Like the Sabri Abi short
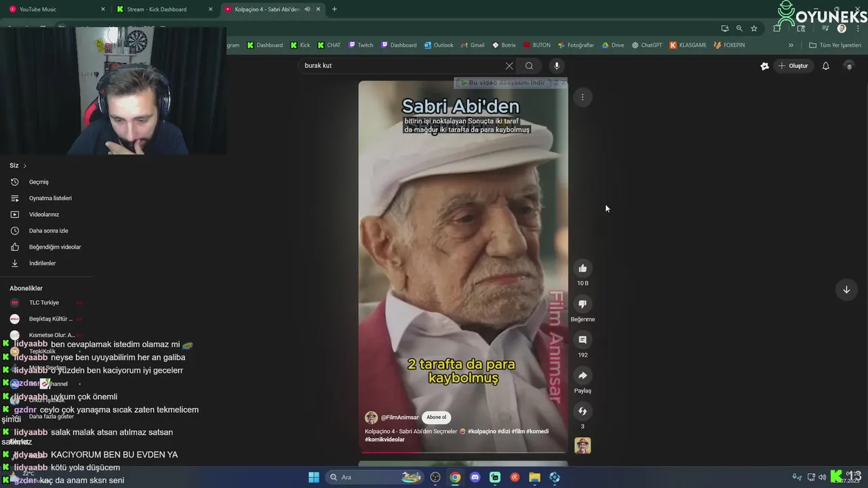 tap(583, 268)
